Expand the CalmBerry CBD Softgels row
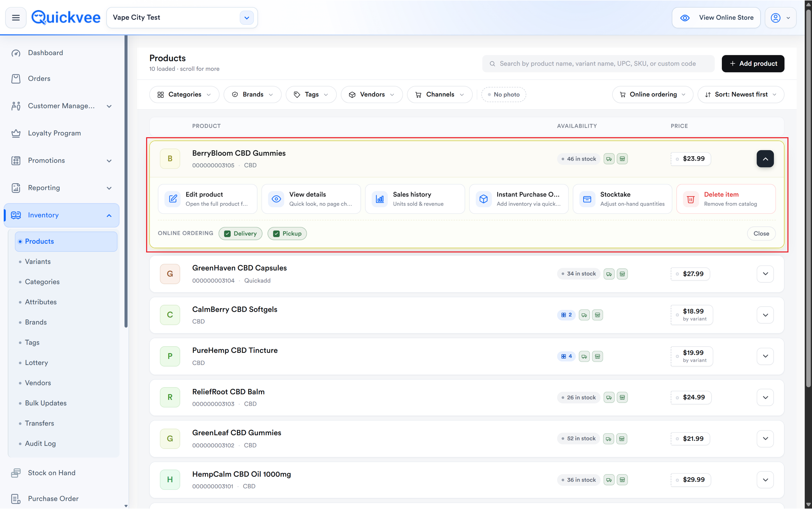812x509 pixels. point(765,315)
